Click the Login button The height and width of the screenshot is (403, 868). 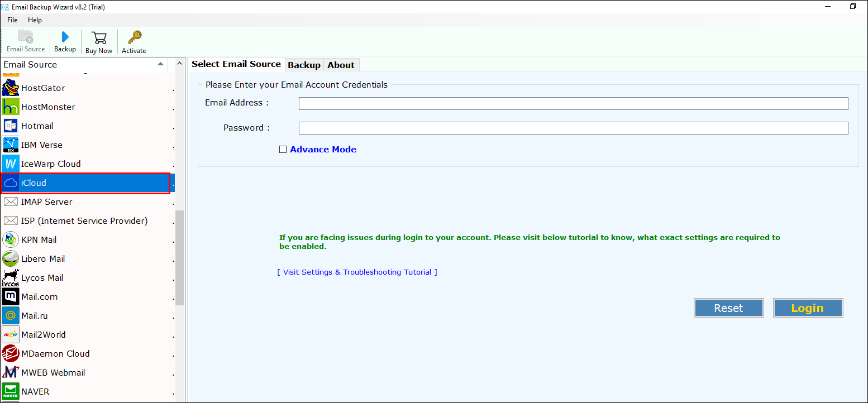pyautogui.click(x=808, y=308)
